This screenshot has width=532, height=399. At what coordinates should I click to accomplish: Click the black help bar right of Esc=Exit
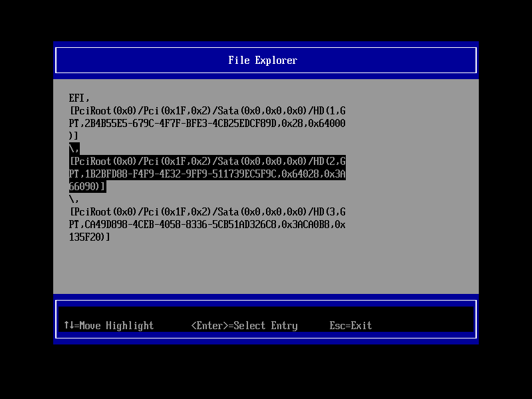point(426,325)
